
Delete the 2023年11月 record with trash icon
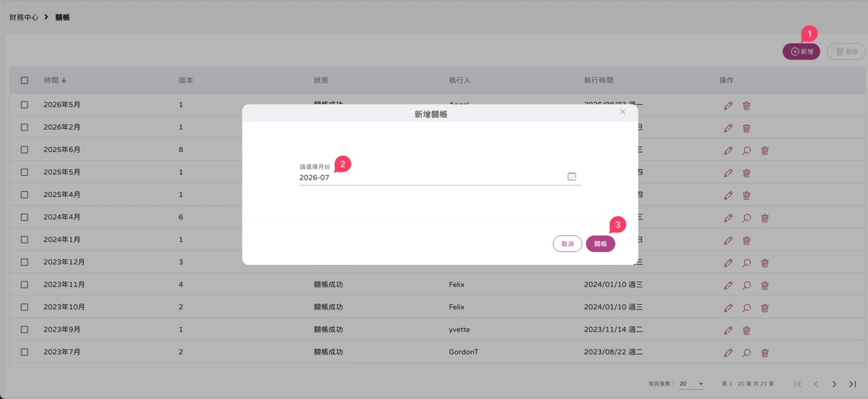[765, 285]
